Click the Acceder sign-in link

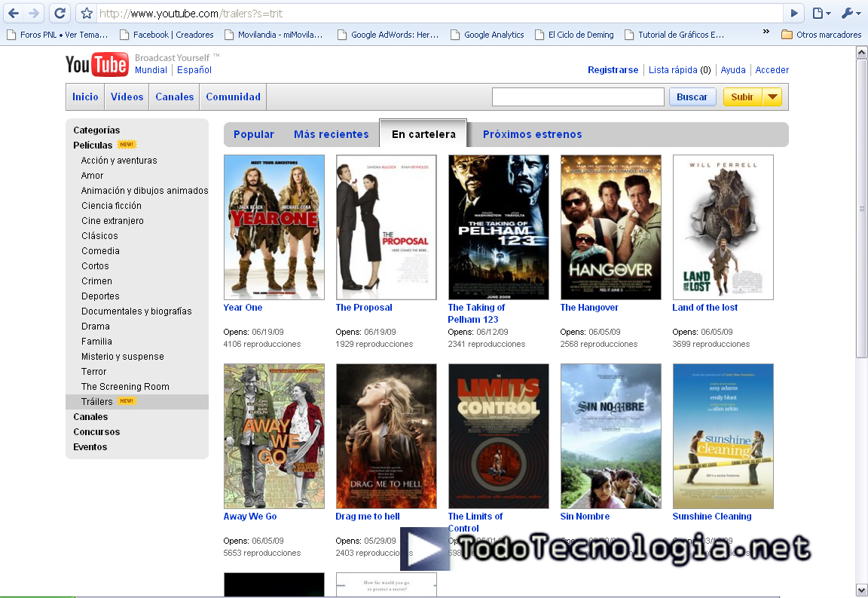point(772,70)
